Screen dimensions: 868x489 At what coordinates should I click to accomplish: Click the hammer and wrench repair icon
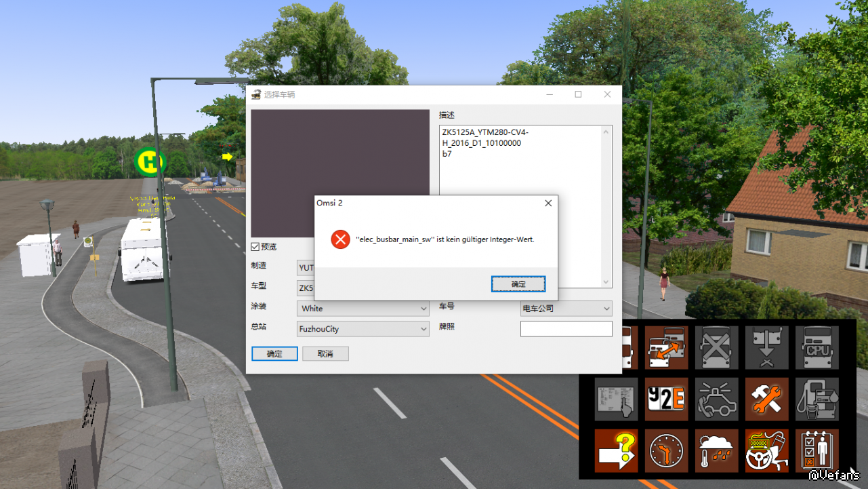[767, 399]
